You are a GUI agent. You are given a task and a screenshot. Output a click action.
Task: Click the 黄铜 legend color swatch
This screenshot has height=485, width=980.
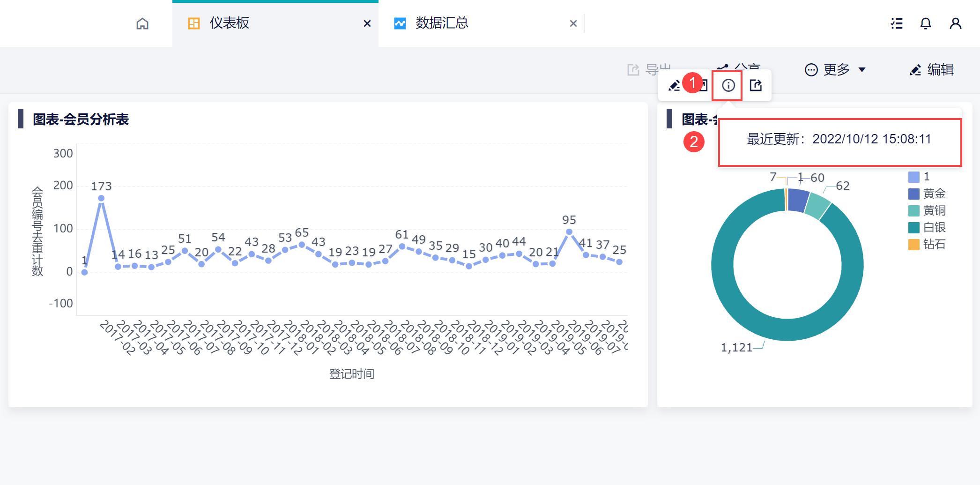[913, 210]
